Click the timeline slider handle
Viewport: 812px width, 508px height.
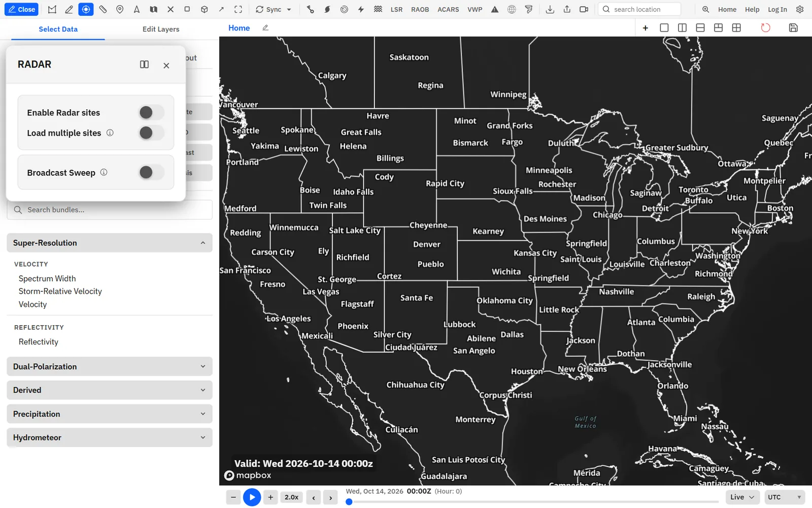pyautogui.click(x=349, y=502)
